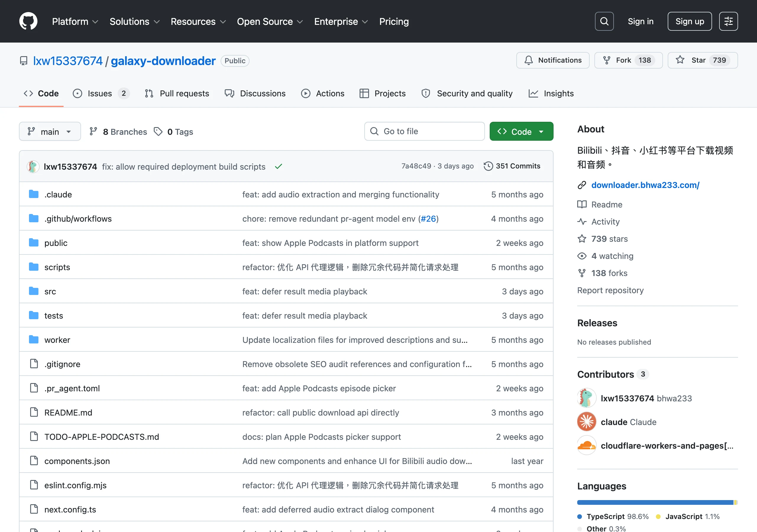Click Sign in
The width and height of the screenshot is (757, 532).
click(640, 21)
